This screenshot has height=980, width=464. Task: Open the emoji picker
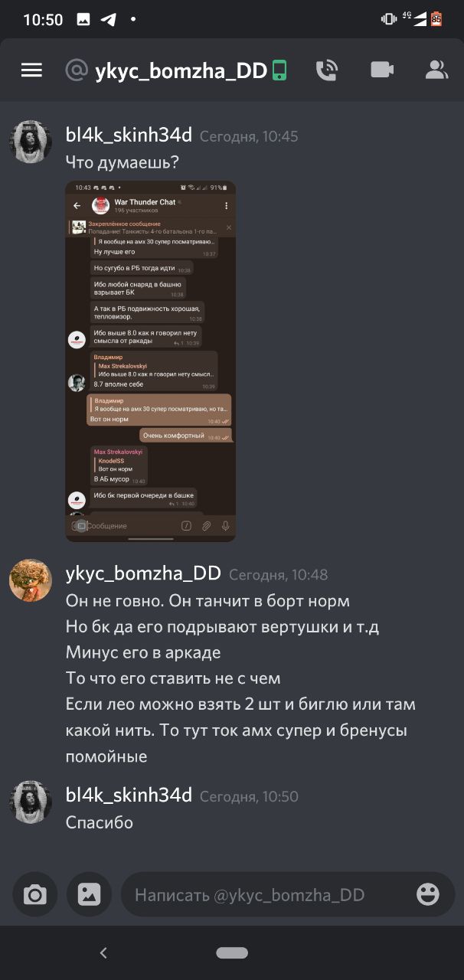(x=428, y=893)
